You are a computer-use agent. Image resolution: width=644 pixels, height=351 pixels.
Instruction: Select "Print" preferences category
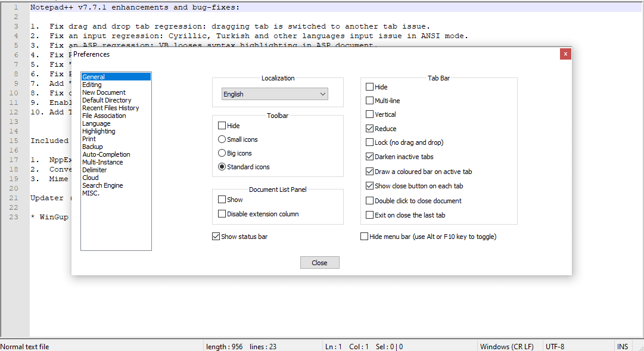[x=88, y=138]
